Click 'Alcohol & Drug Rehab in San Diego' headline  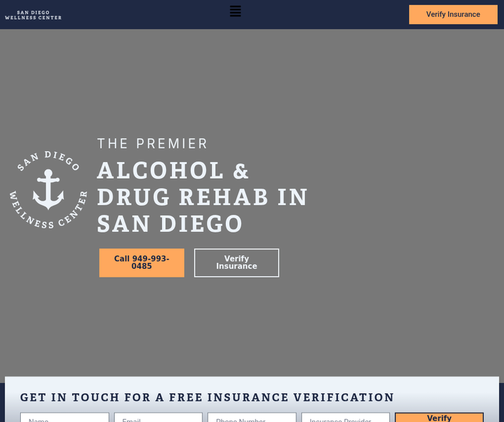202,197
